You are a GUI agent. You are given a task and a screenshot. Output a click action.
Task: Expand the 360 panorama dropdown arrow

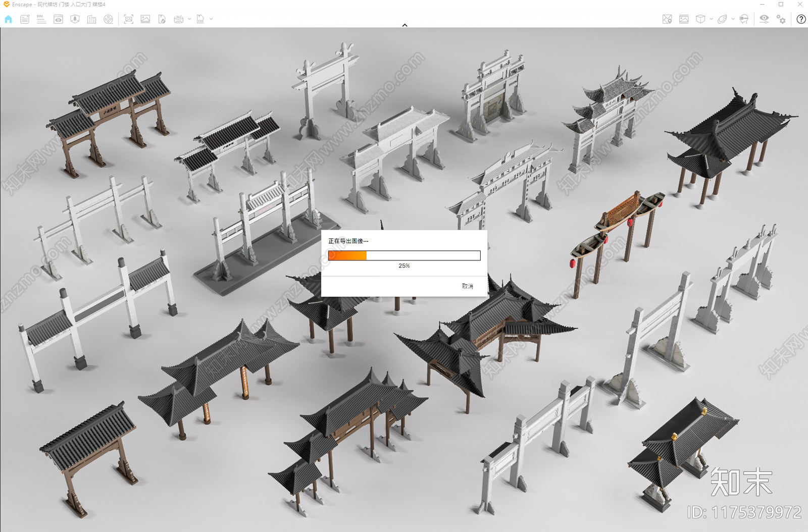pyautogui.click(x=189, y=19)
